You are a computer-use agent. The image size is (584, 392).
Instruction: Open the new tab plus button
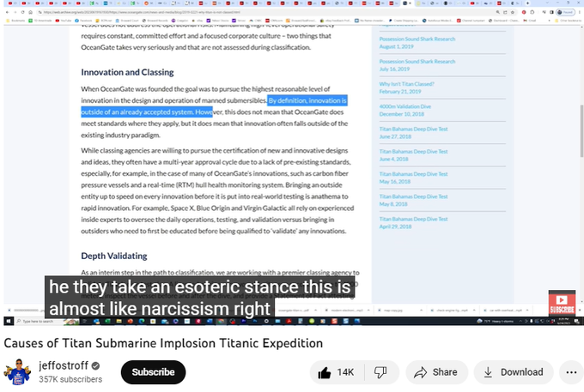pos(528,3)
